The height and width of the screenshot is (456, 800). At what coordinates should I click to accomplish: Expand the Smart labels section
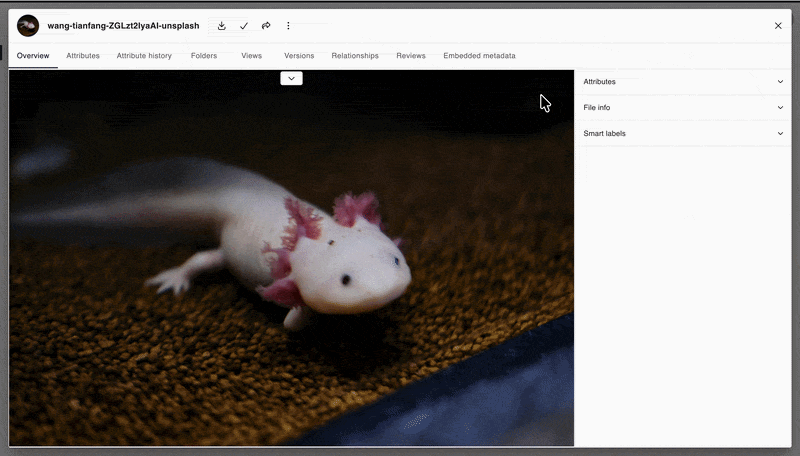[x=683, y=134]
